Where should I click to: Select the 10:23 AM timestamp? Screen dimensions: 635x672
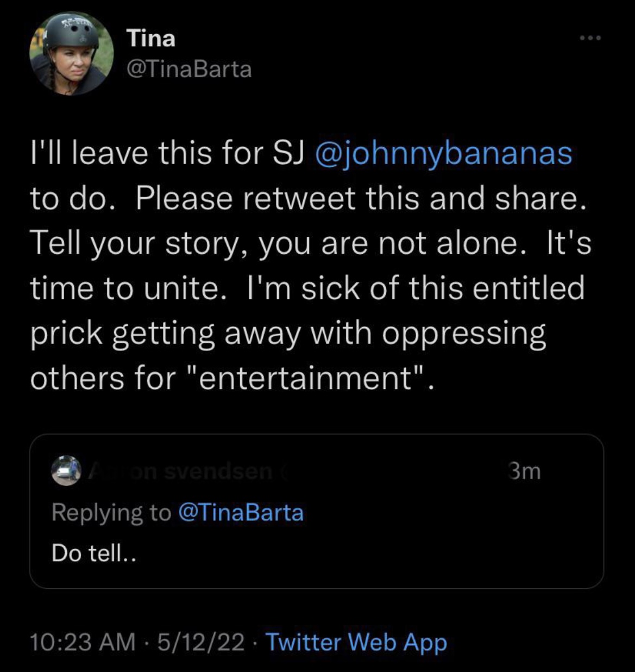(83, 642)
